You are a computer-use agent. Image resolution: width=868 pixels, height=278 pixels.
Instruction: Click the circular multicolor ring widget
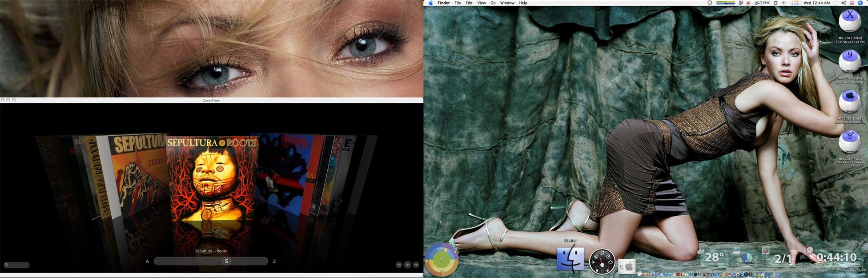coord(442,259)
